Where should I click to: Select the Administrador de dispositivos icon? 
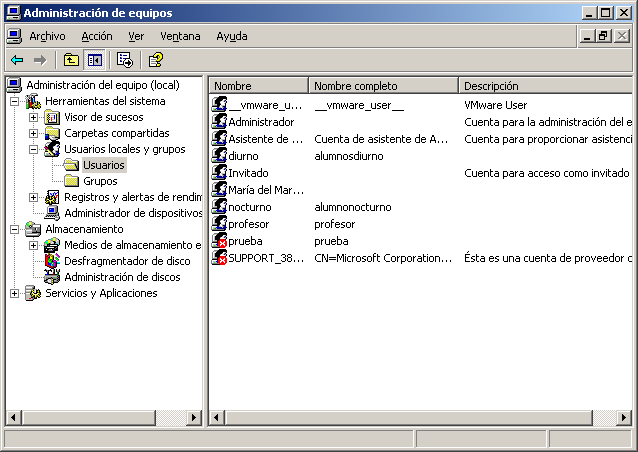[x=53, y=213]
